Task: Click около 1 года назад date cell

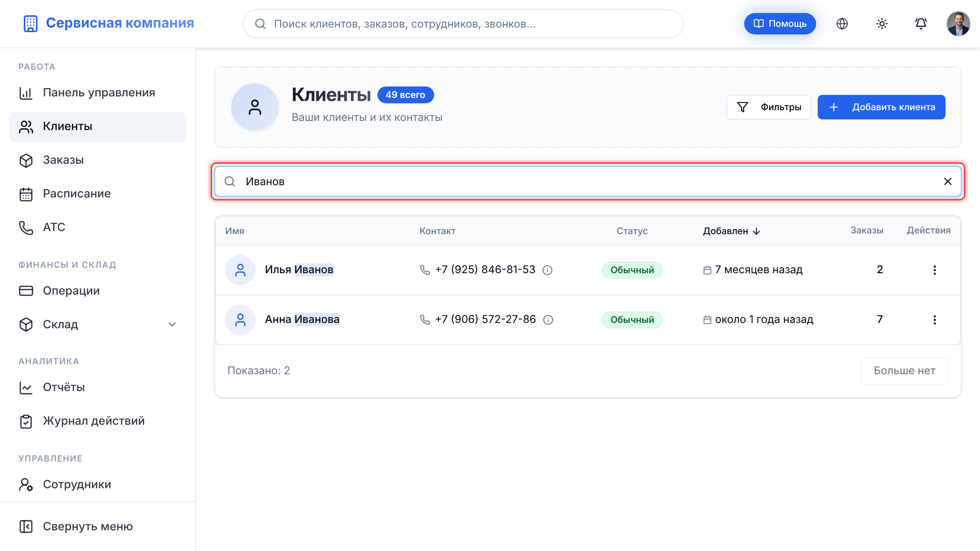Action: [x=758, y=320]
